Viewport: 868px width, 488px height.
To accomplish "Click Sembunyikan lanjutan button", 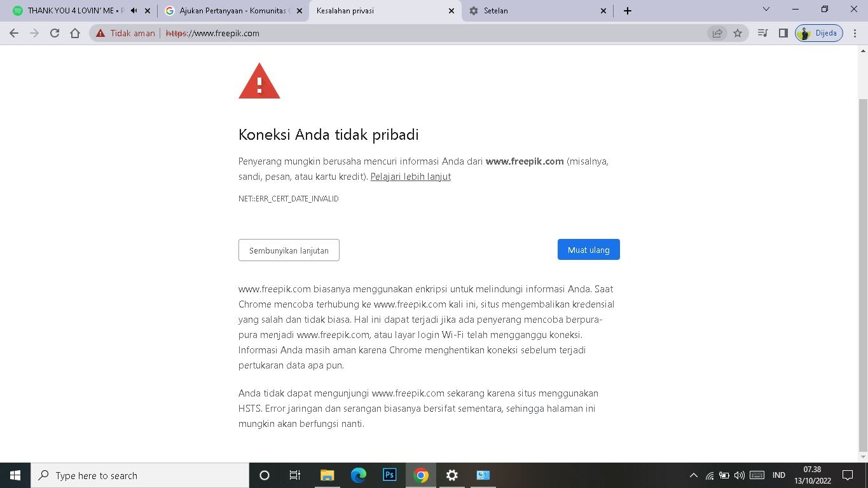I will [289, 250].
